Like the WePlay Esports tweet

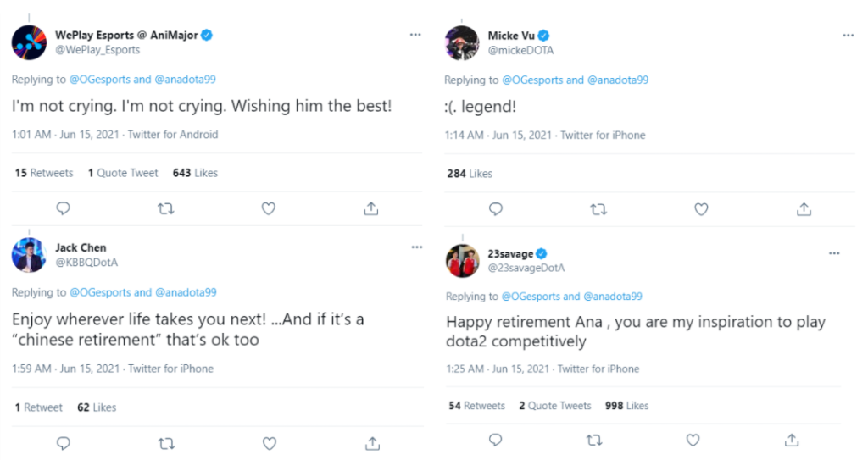point(269,208)
